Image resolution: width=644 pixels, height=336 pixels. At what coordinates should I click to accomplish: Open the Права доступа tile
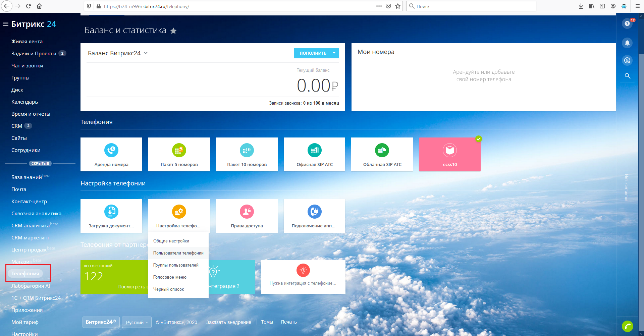[247, 216]
